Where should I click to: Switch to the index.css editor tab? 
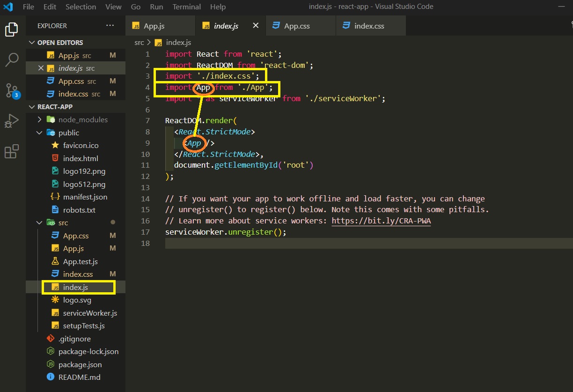coord(371,26)
